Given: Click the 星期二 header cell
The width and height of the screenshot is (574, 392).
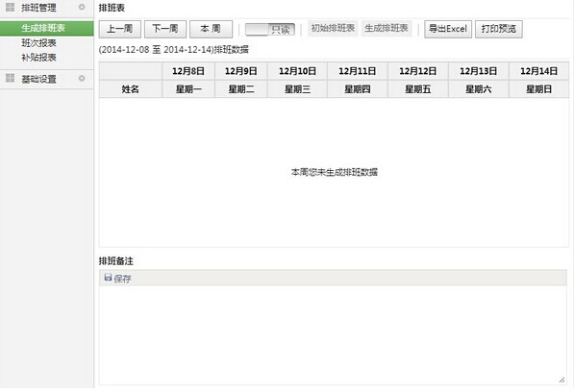Looking at the screenshot, I should point(241,88).
